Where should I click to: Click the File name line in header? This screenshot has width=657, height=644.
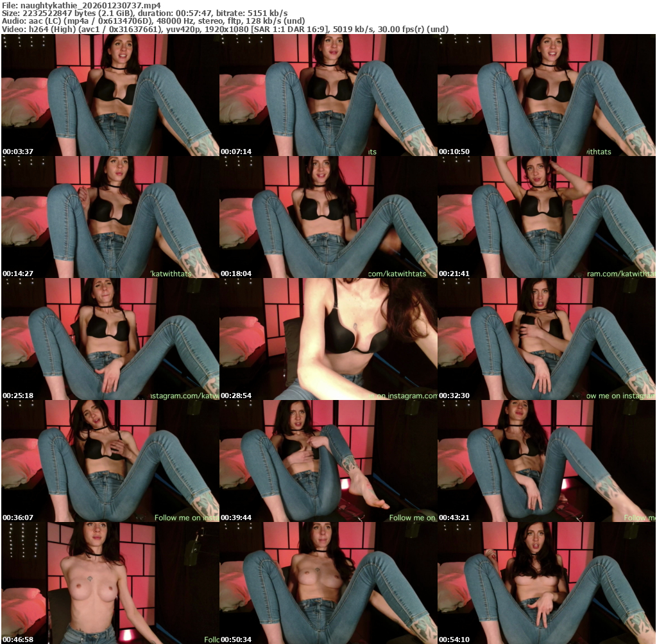(x=81, y=5)
